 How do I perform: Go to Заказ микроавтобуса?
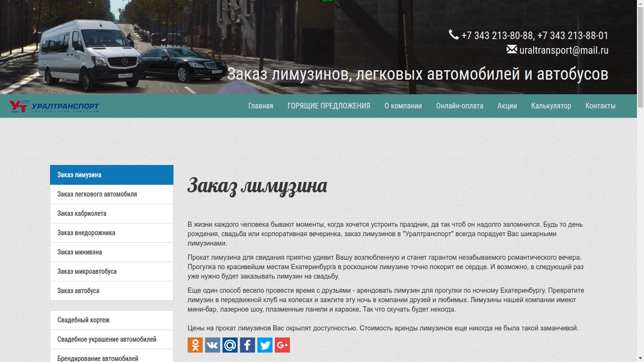pos(112,271)
